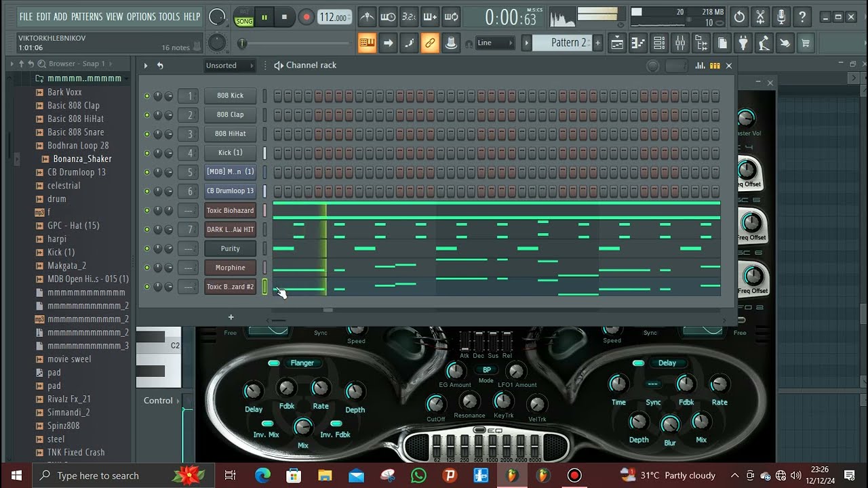Select the DARK L..AW HIT channel button
Screen dimensions: 868x488
[230, 230]
